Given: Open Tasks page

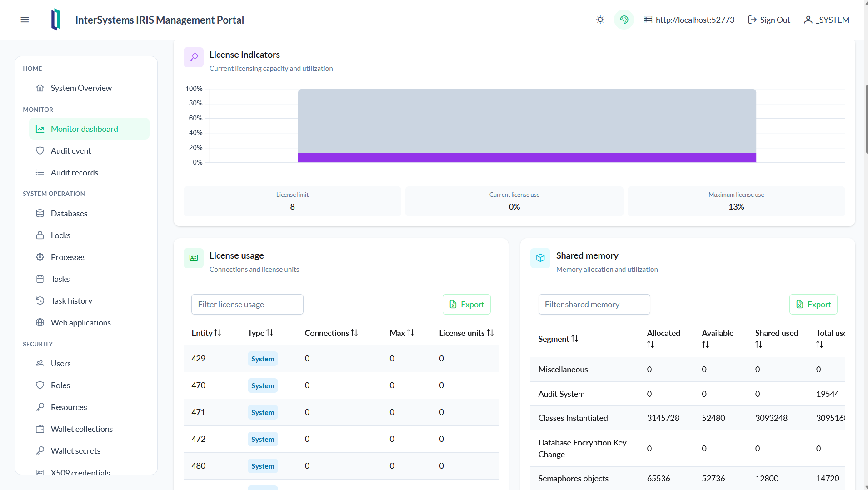Looking at the screenshot, I should click(89, 279).
